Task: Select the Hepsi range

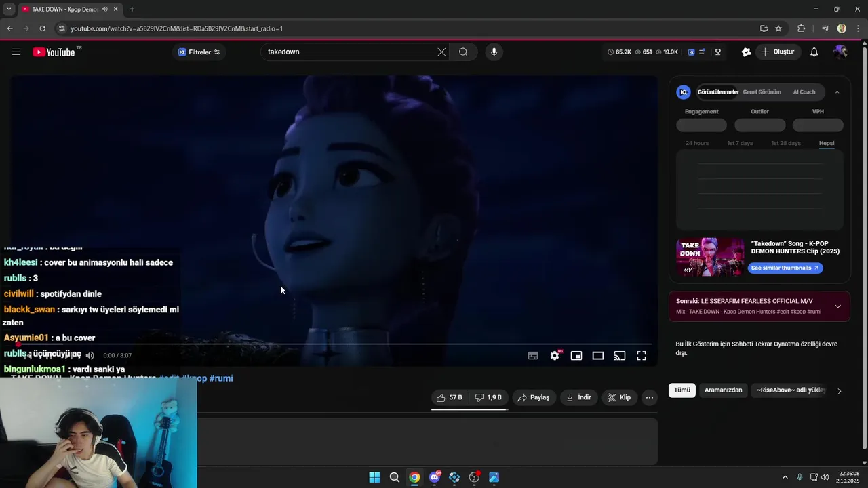Action: pos(827,143)
